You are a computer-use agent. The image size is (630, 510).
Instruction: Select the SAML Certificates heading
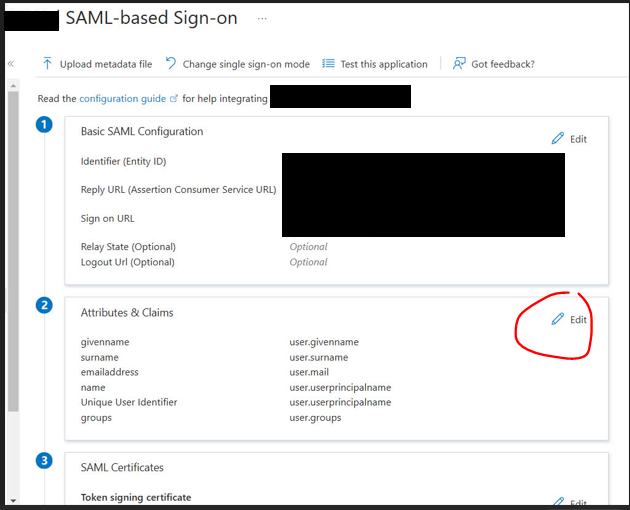122,467
